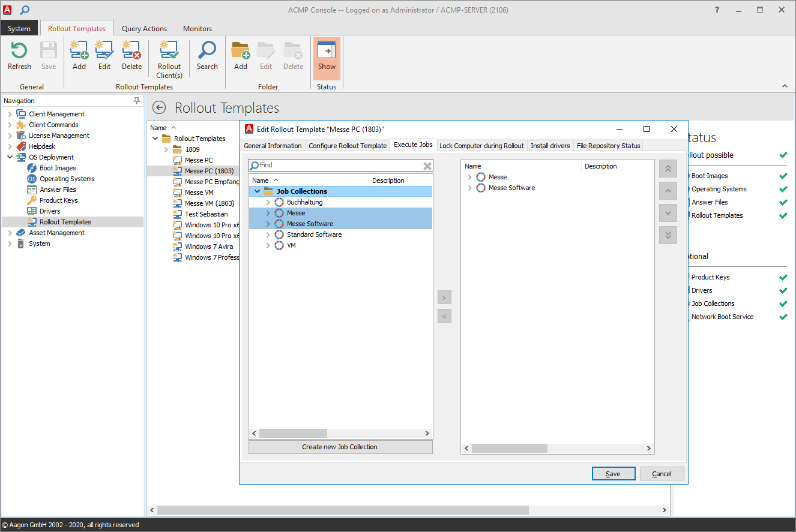Select Boot Images in navigation tree
This screenshot has width=796, height=532.
[58, 168]
